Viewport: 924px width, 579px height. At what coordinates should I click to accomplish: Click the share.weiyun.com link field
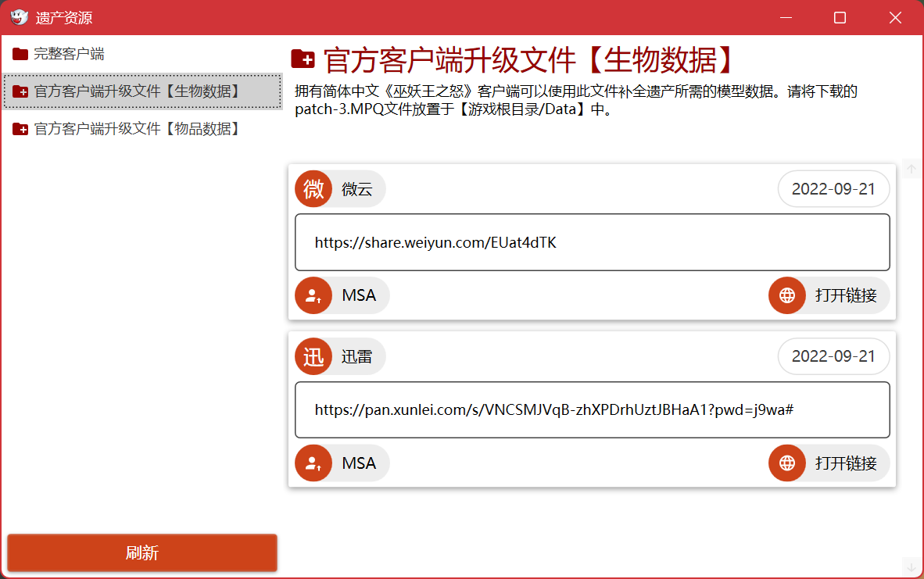[593, 243]
